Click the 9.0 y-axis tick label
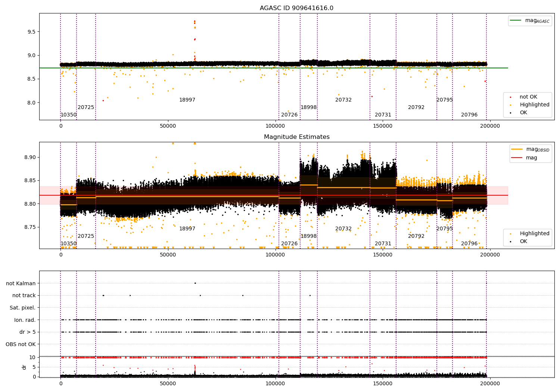Image resolution: width=560 pixels, height=392 pixels. [31, 56]
